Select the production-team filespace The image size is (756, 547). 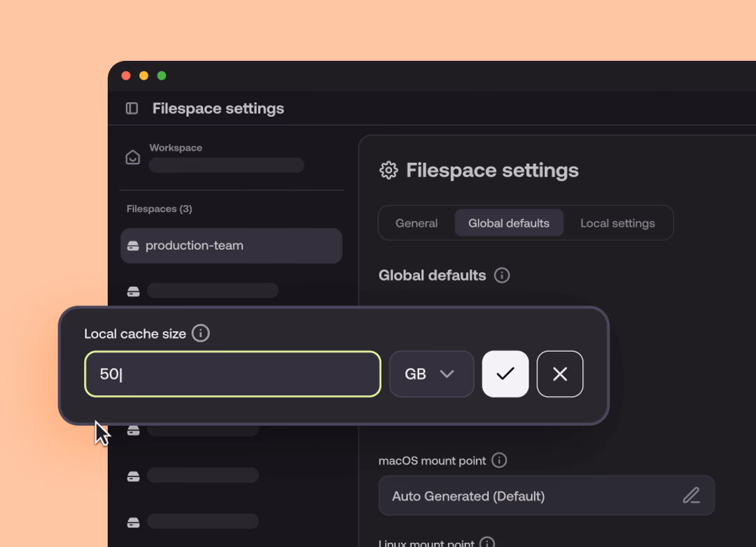point(231,246)
